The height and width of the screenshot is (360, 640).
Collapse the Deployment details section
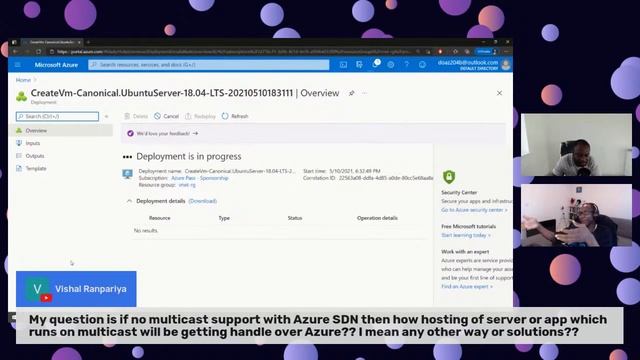[x=129, y=201]
